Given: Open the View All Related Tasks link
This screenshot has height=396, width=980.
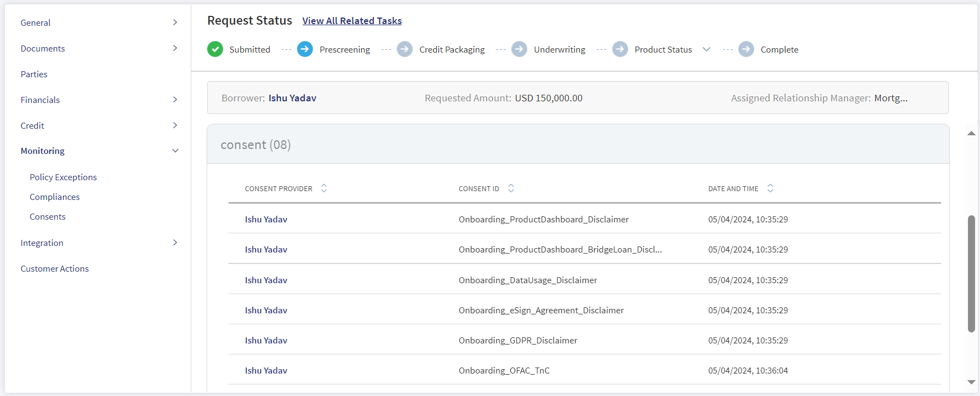Looking at the screenshot, I should click(352, 21).
